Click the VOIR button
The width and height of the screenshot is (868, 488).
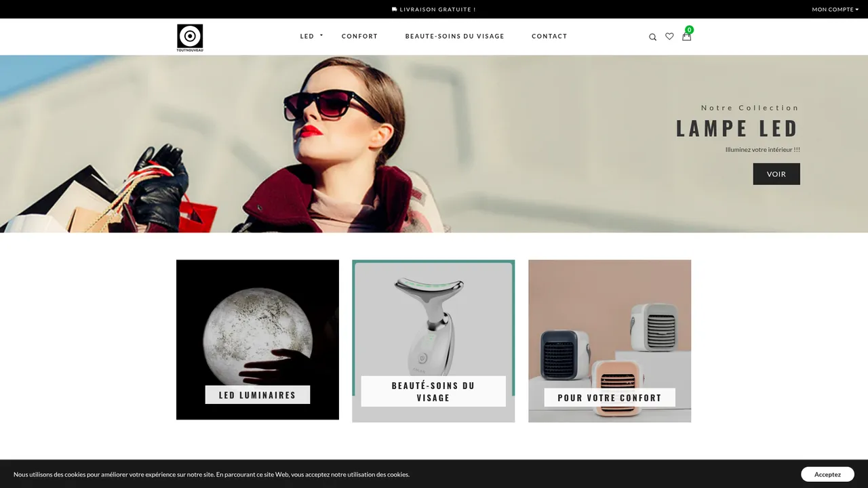click(776, 174)
